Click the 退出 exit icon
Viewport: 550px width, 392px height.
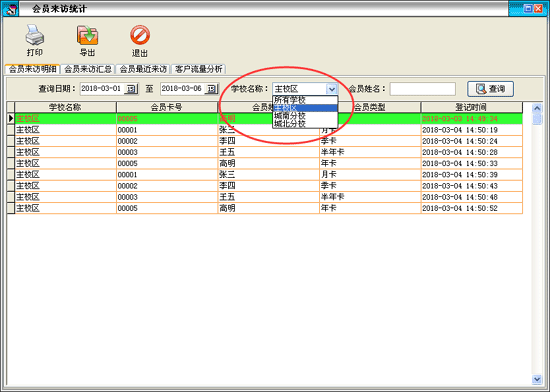pyautogui.click(x=140, y=35)
